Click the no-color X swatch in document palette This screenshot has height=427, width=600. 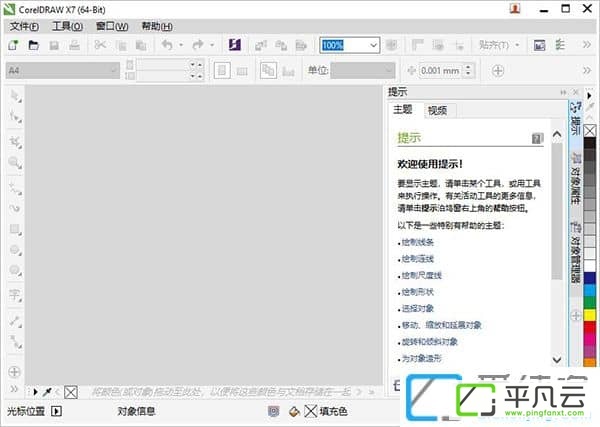click(71, 392)
